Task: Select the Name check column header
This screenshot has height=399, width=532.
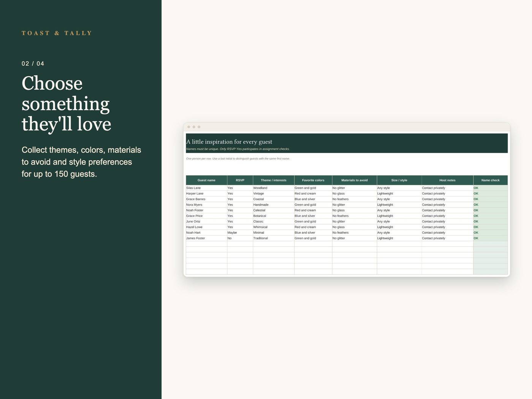Action: [491, 180]
